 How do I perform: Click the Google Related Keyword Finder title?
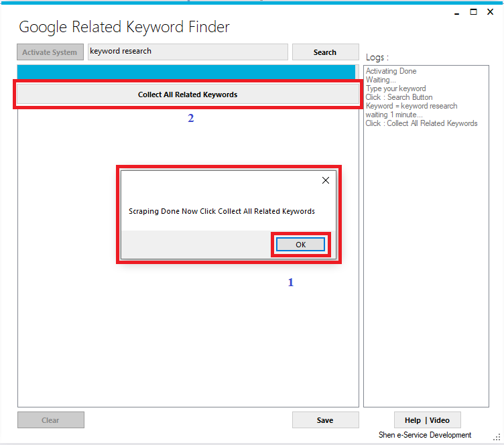[124, 27]
